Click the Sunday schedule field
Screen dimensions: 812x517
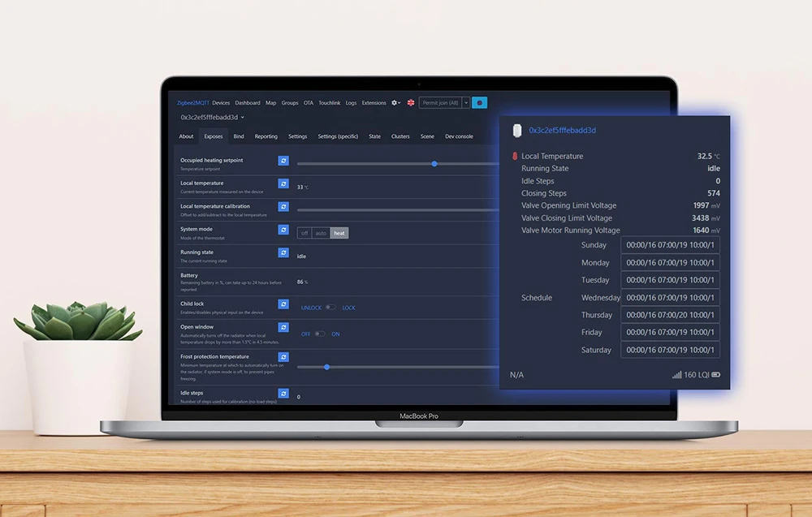click(670, 245)
